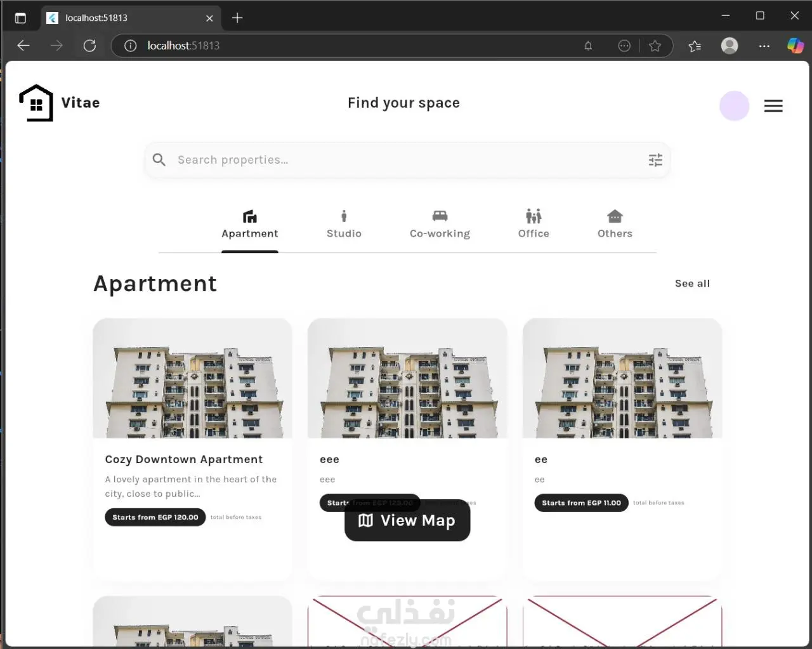This screenshot has width=812, height=649.
Task: Click the Cozy Downtown Apartment title
Action: click(x=184, y=459)
